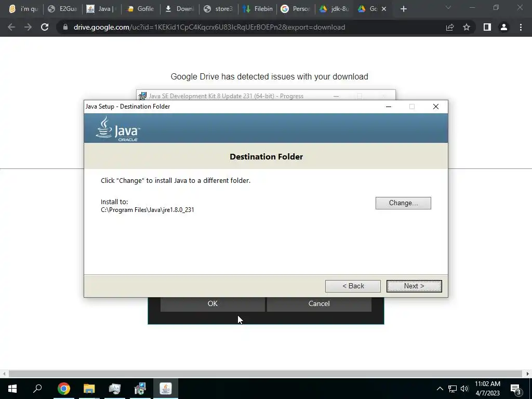Click the scrollbar right arrow
Screen dimensions: 532x399
pos(528,374)
